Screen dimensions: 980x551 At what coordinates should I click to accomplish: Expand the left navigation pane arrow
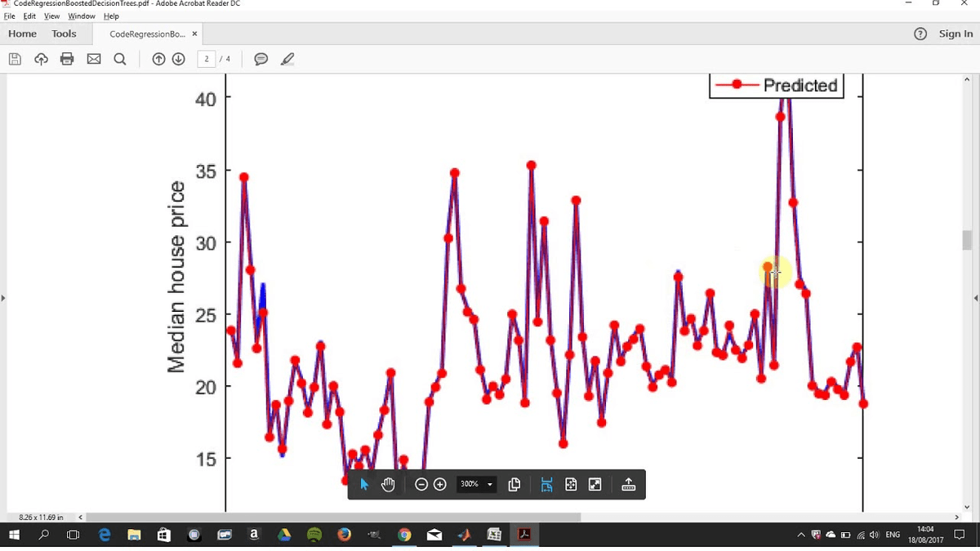[3, 298]
